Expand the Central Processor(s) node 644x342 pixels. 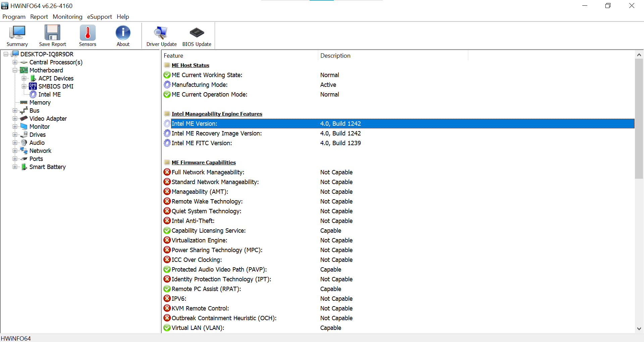[15, 62]
